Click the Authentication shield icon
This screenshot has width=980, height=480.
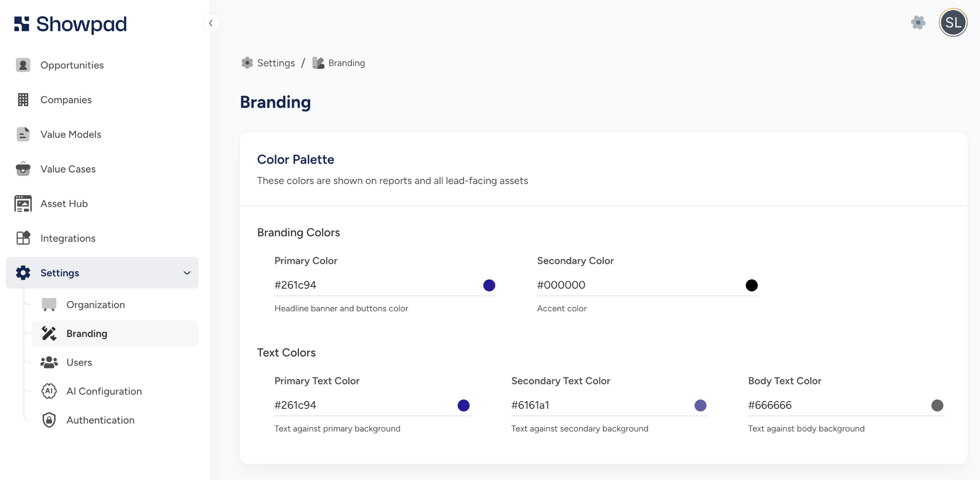(x=49, y=420)
